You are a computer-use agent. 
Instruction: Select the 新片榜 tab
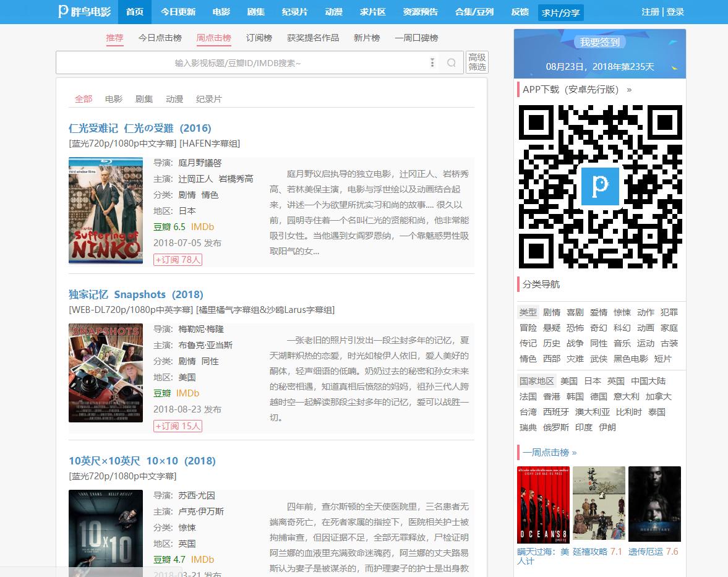[367, 38]
